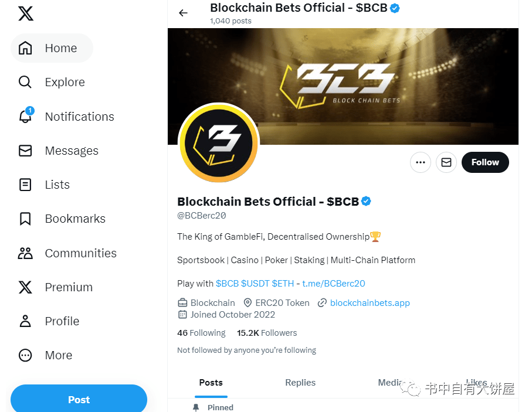The height and width of the screenshot is (412, 532).
Task: Click the X logo icon
Action: (26, 13)
